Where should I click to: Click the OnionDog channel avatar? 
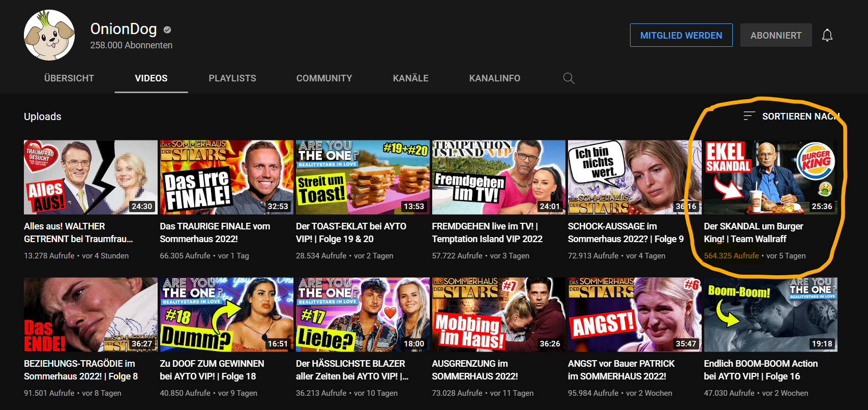pyautogui.click(x=49, y=35)
